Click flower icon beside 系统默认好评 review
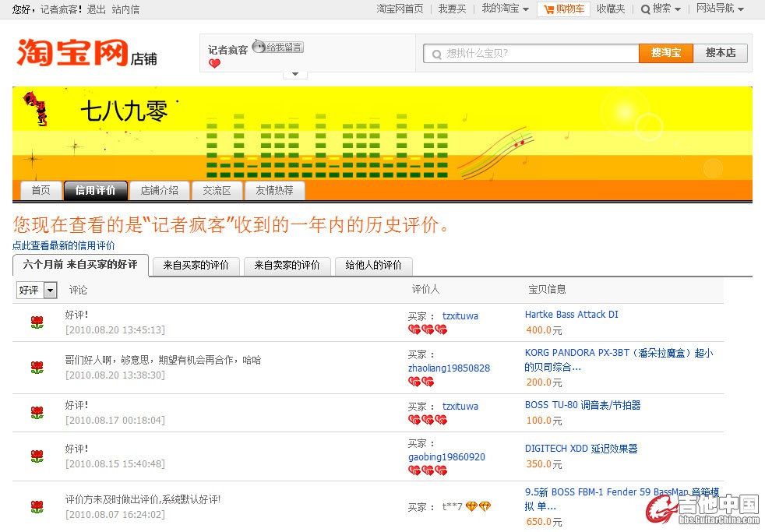765x532 pixels. (x=37, y=506)
